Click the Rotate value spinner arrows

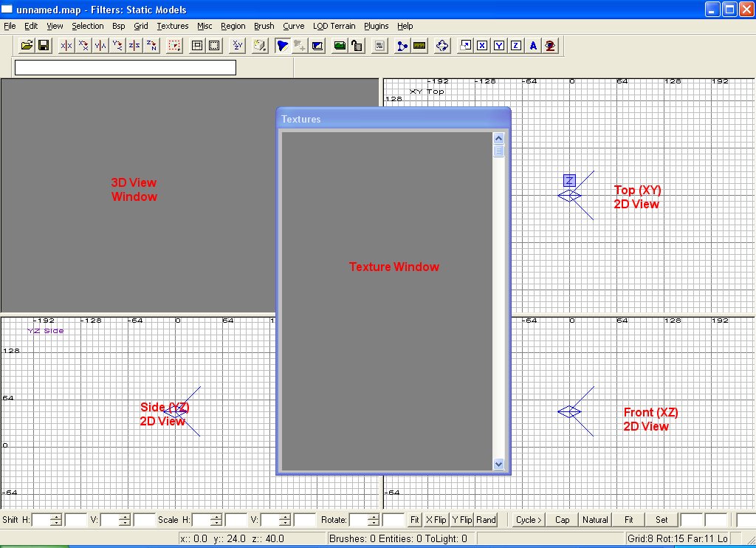pos(374,520)
